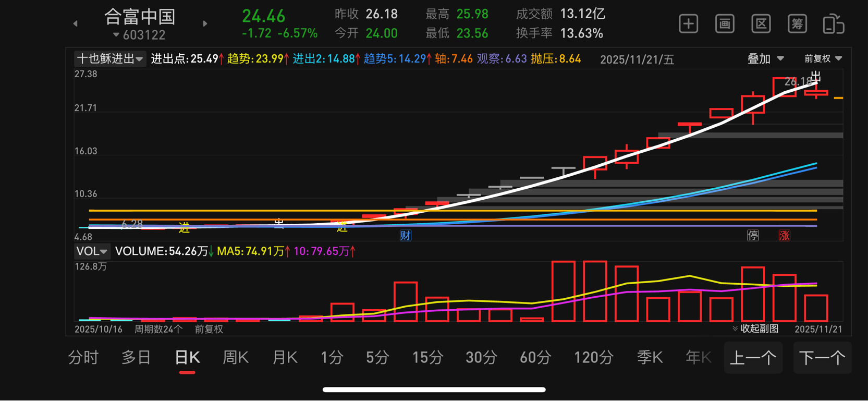Tap the 抛压:8.64 indicator value
Viewport: 868px width, 401px height.
pos(556,59)
